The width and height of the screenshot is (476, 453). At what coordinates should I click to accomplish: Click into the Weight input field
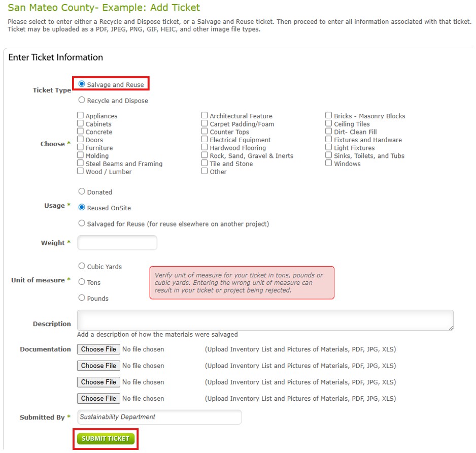point(117,243)
